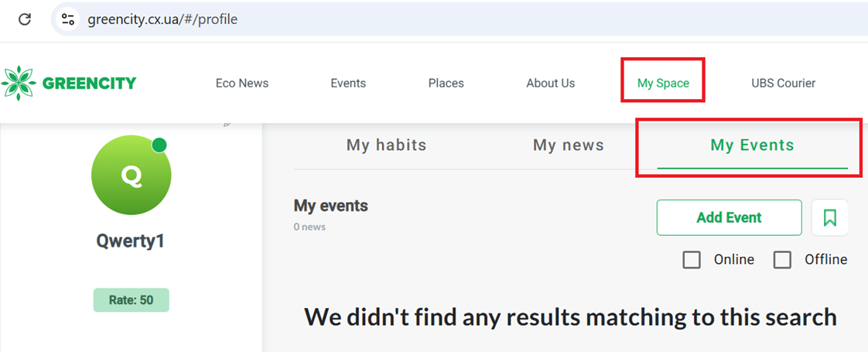Click the green Q profile avatar

pyautogui.click(x=132, y=176)
